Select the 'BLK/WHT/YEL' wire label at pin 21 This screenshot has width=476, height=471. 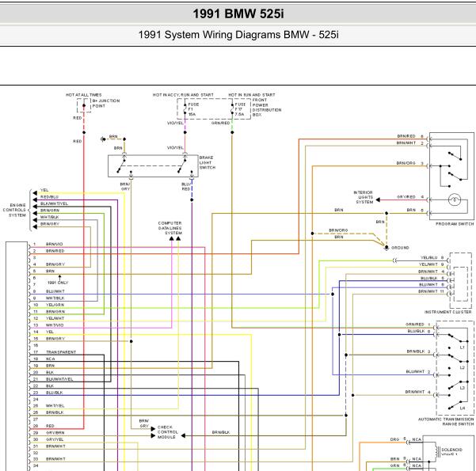point(59,379)
